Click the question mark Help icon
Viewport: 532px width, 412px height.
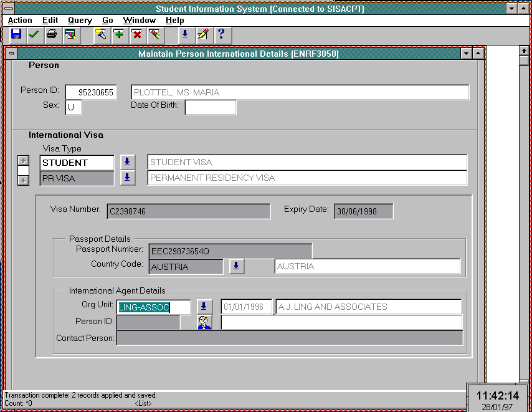click(221, 34)
